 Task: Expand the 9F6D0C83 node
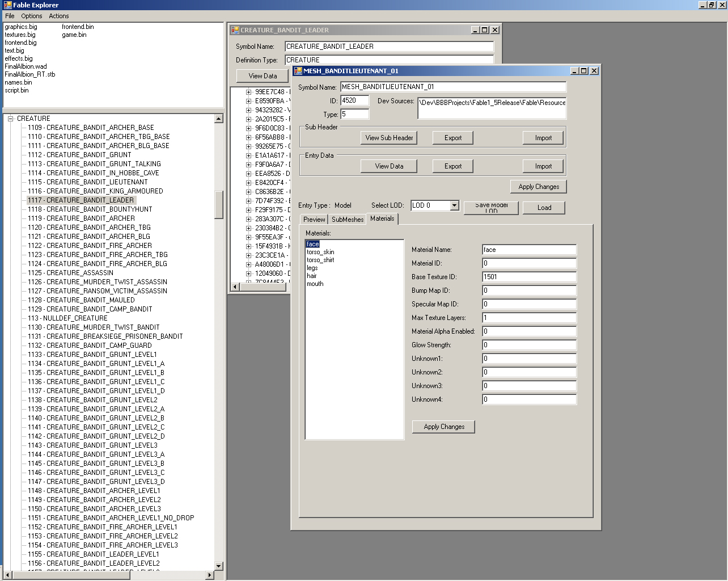click(248, 128)
